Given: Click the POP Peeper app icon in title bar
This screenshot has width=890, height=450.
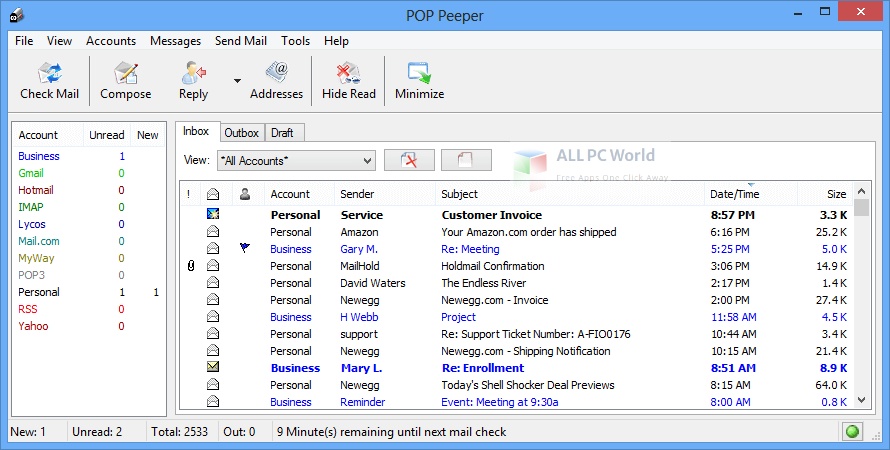Looking at the screenshot, I should coord(16,15).
